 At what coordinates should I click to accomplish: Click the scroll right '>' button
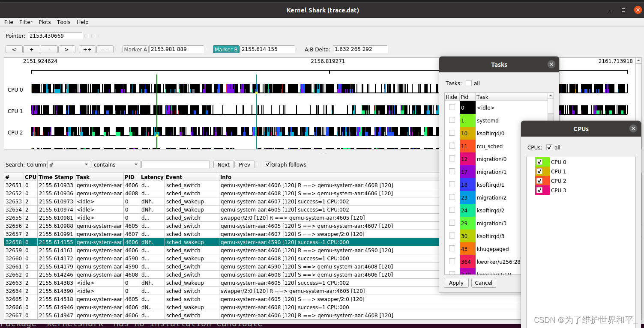[x=67, y=49]
